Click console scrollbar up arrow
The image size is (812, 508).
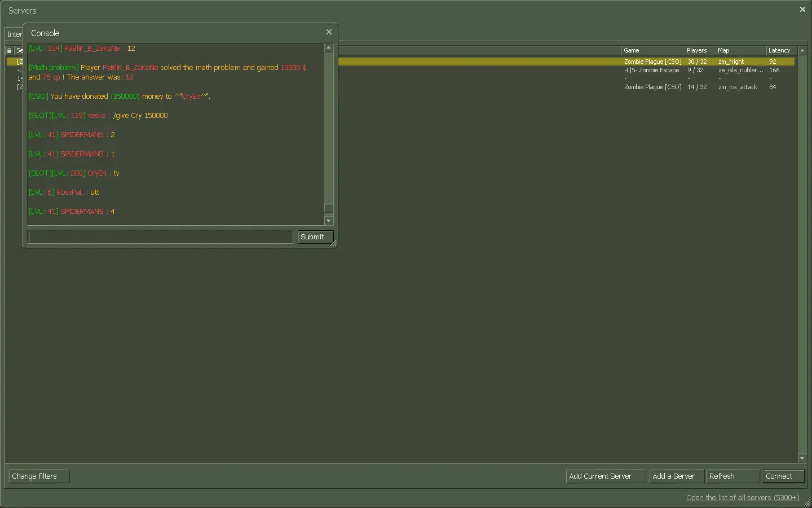point(329,48)
